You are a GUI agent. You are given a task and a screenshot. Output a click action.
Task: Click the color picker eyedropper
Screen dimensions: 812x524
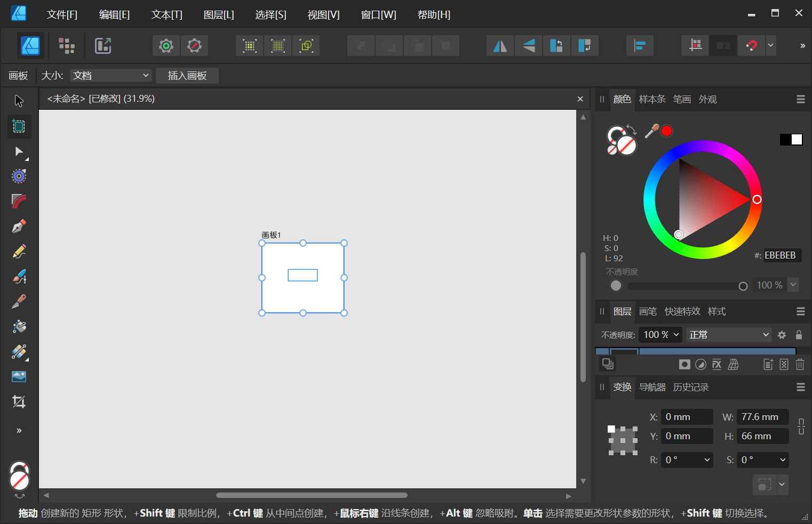(651, 131)
